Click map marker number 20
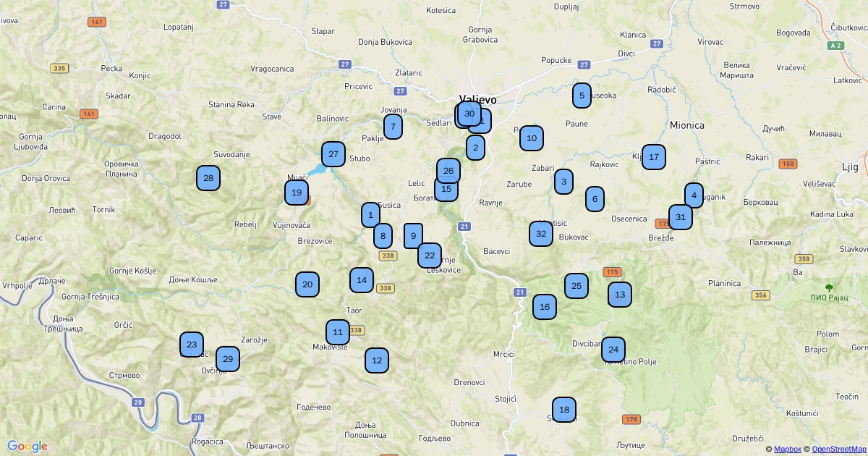 307,284
